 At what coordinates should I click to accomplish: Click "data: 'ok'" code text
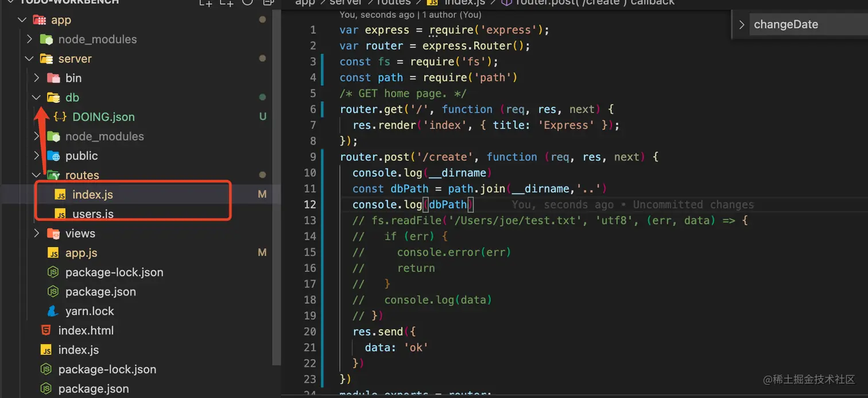tap(397, 348)
